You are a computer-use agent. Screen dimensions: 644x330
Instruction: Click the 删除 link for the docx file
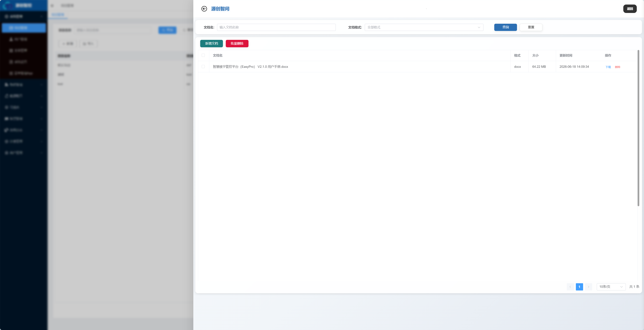[x=617, y=67]
